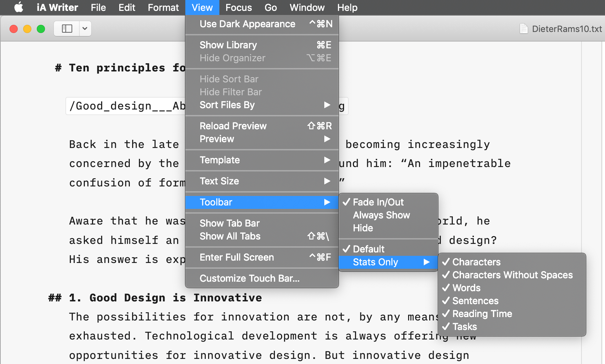Toggle the Sentences stat

click(512, 301)
